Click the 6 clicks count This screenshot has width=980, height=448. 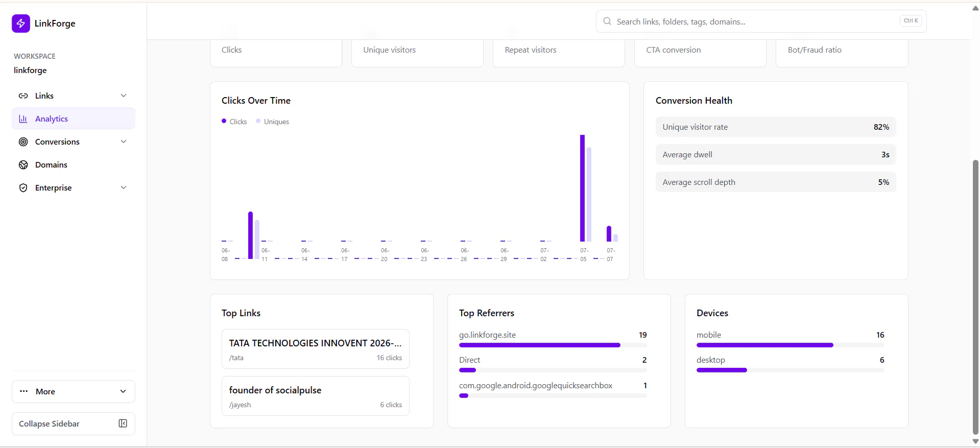point(391,405)
